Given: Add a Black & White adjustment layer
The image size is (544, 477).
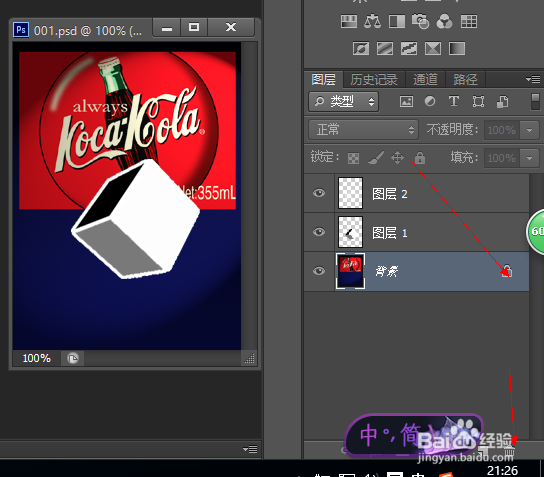Looking at the screenshot, I should tap(397, 22).
